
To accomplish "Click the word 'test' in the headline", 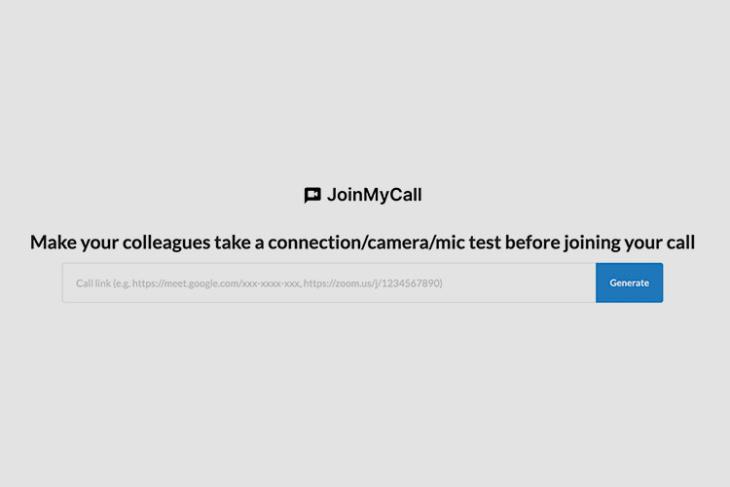I will (485, 243).
